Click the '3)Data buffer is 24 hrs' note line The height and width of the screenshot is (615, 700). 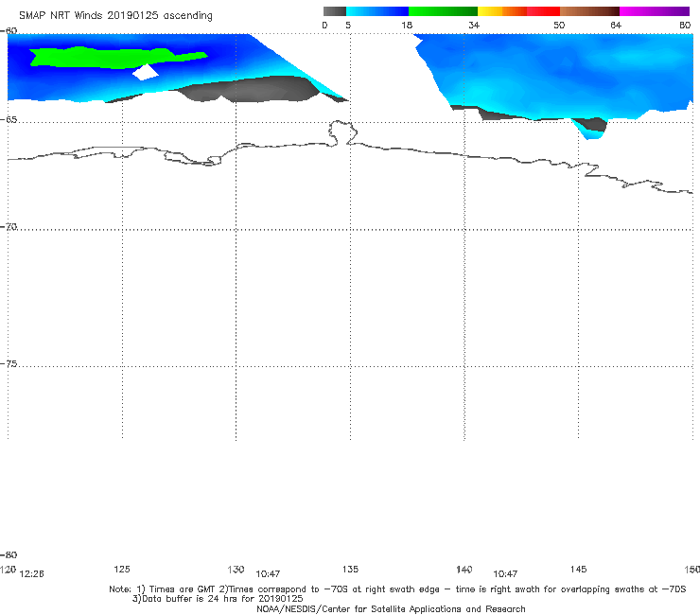tap(218, 599)
